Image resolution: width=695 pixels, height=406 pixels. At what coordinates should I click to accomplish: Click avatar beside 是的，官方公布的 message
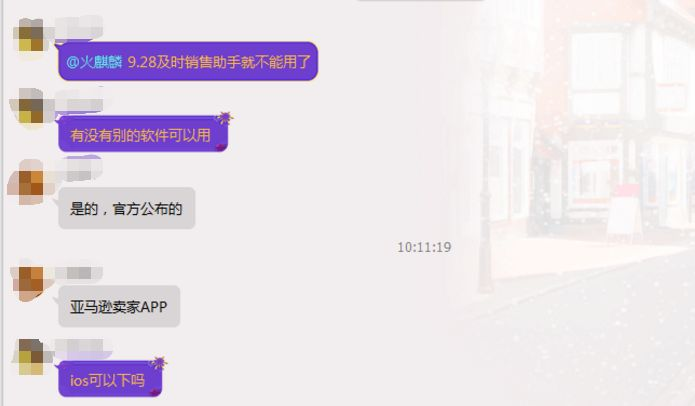pyautogui.click(x=28, y=182)
